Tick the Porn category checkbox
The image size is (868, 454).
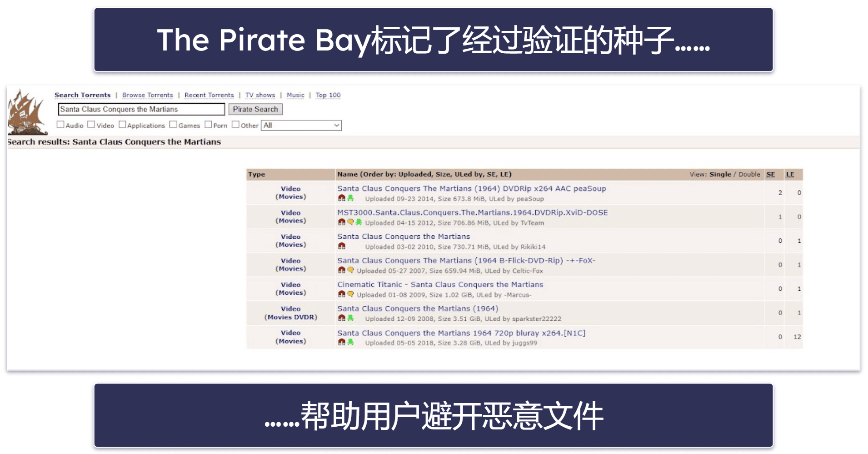208,125
